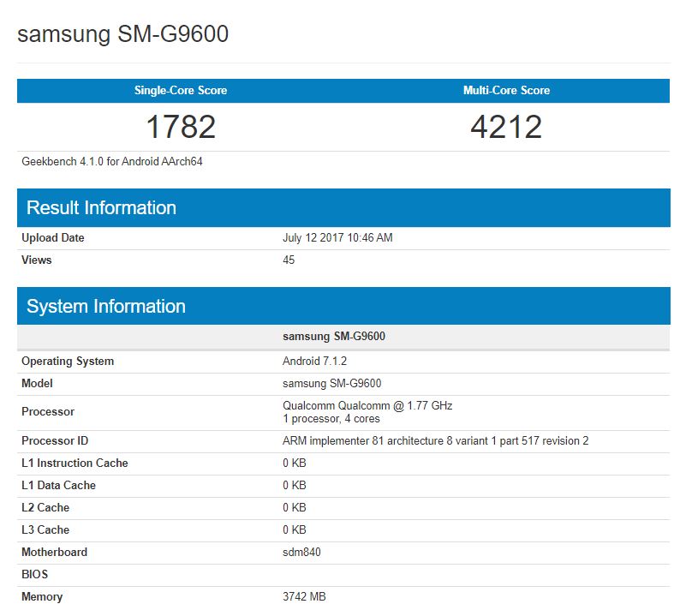Select the Android 7.1.2 value
The width and height of the screenshot is (680, 616).
[x=314, y=362]
